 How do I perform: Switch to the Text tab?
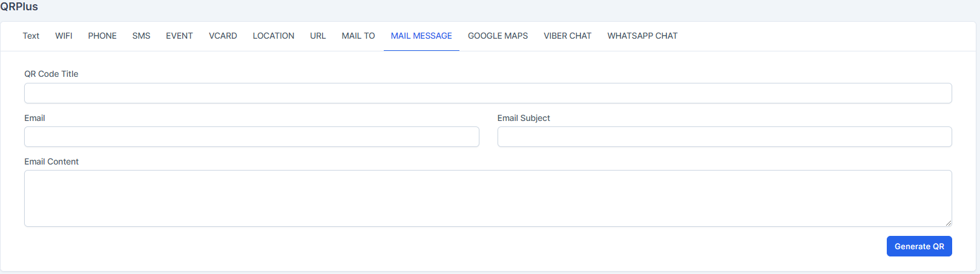click(31, 36)
